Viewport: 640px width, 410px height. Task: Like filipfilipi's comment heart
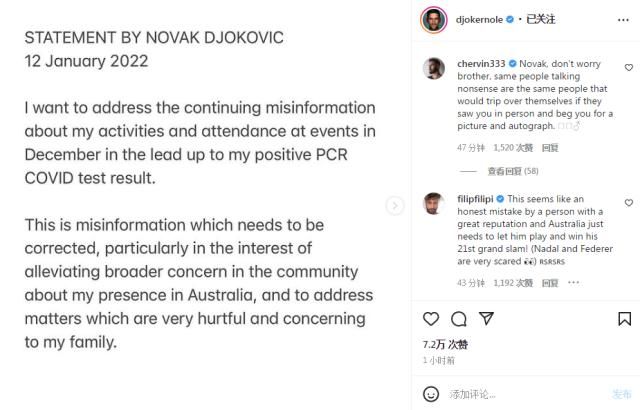coord(629,202)
